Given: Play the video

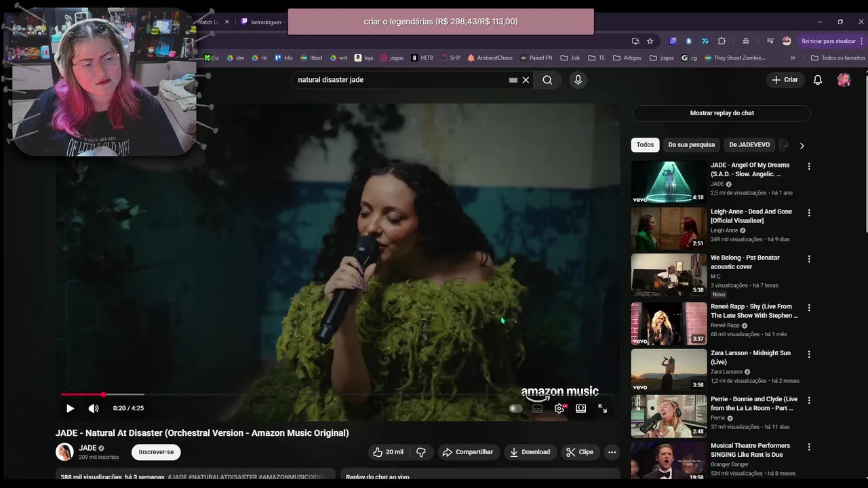Looking at the screenshot, I should [x=70, y=408].
